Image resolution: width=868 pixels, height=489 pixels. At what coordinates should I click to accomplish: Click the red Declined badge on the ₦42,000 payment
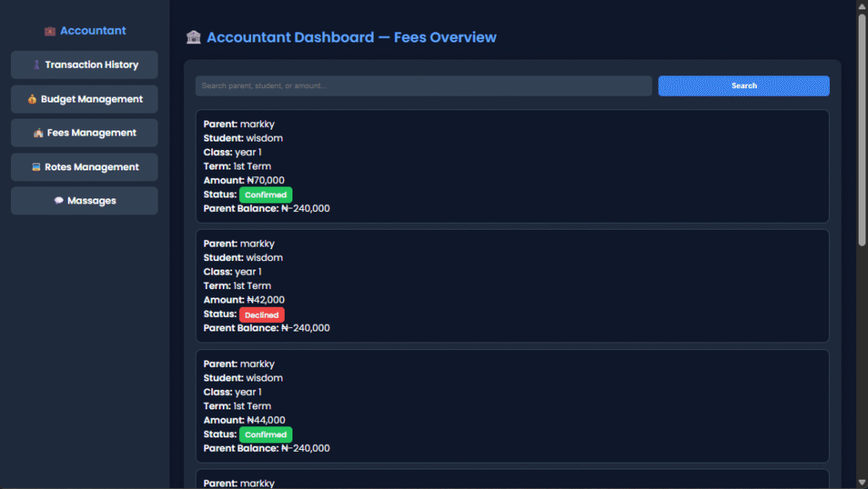(x=262, y=315)
